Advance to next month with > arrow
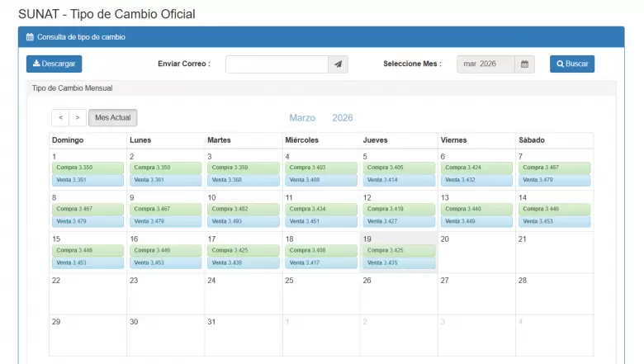The height and width of the screenshot is (364, 644). tap(77, 118)
